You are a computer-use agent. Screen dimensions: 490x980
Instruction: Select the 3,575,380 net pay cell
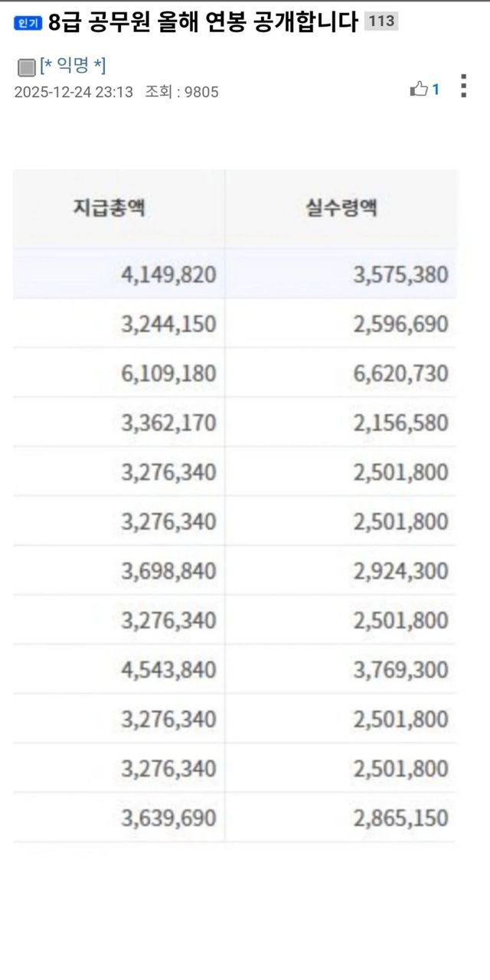tap(400, 274)
